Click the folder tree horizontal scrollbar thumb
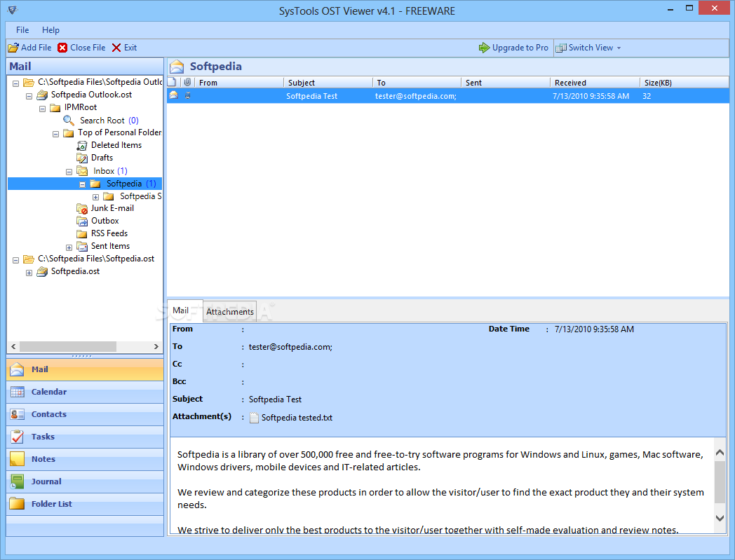Image resolution: width=735 pixels, height=560 pixels. (x=68, y=347)
